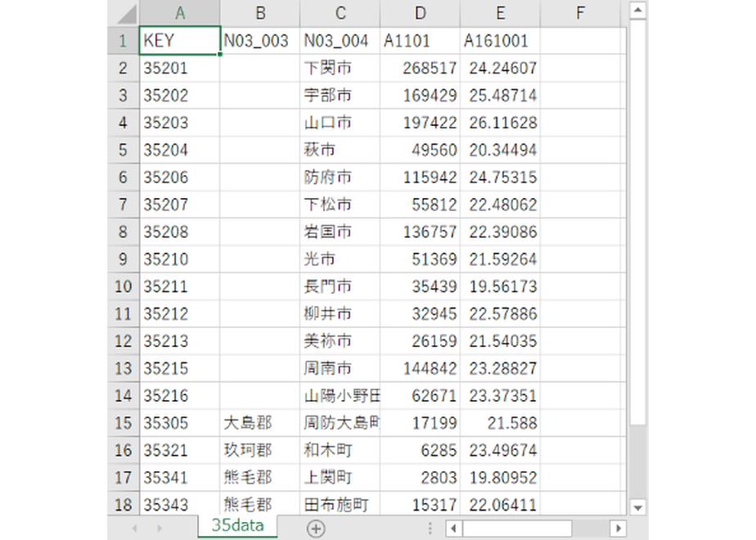The image size is (756, 540).
Task: Click vertical scrollbar down arrow
Action: 638,507
